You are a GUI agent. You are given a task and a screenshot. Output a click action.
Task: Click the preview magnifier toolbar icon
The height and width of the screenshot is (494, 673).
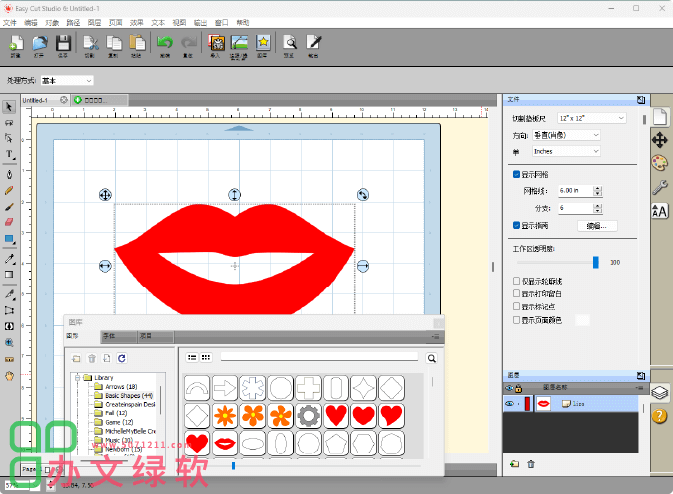pos(290,43)
